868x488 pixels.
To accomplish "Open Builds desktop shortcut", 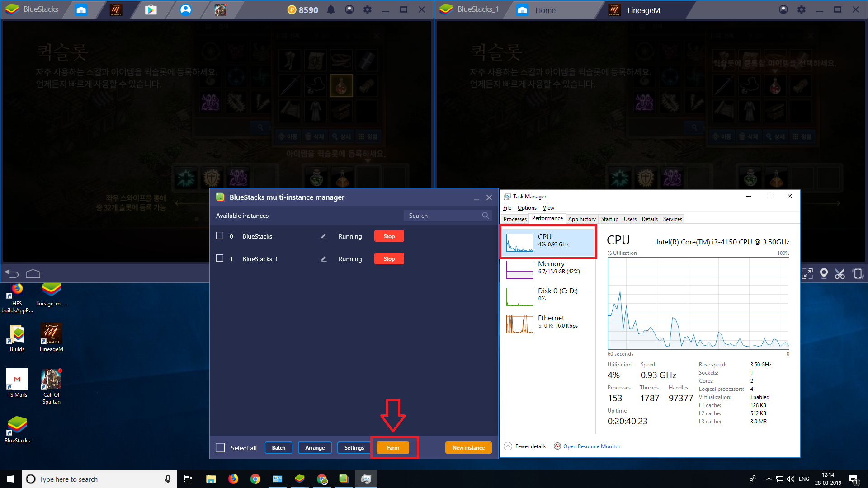I will click(x=17, y=338).
